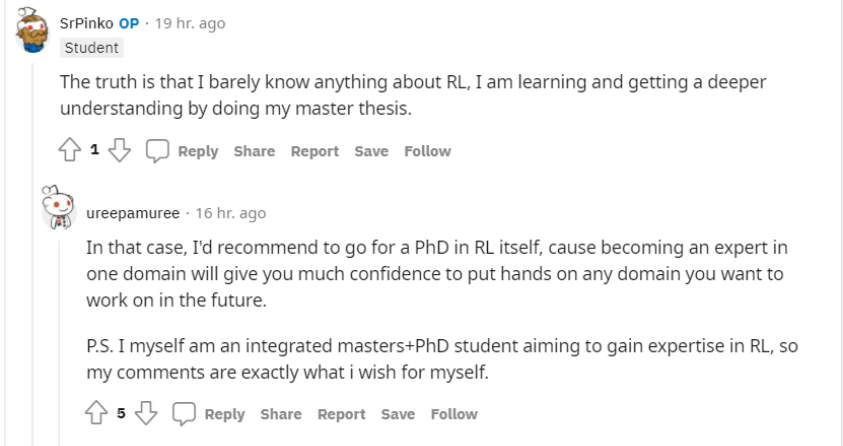Save ureepamuree's comment

(398, 414)
